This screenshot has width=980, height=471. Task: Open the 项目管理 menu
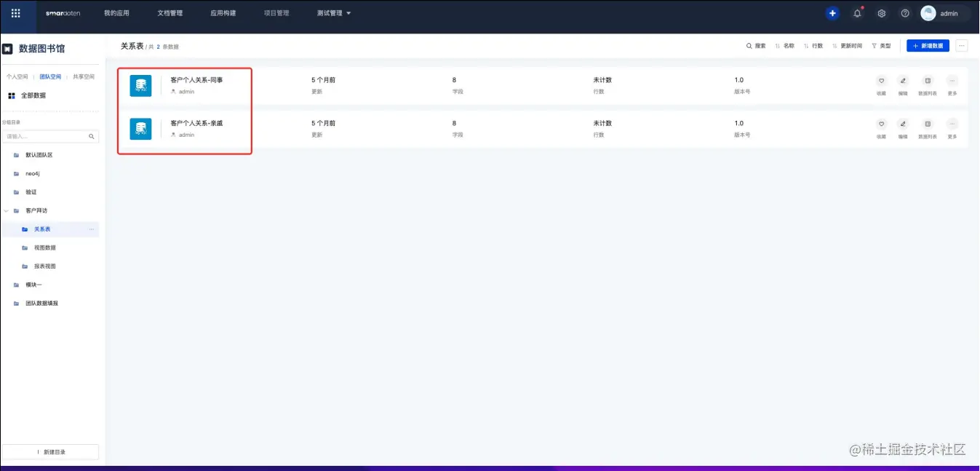[x=276, y=13]
